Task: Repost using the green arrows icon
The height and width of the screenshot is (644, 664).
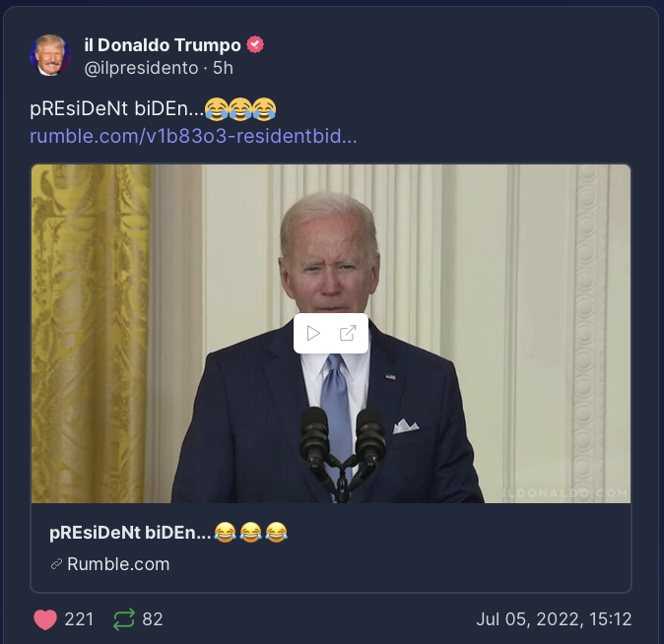Action: coord(124,619)
